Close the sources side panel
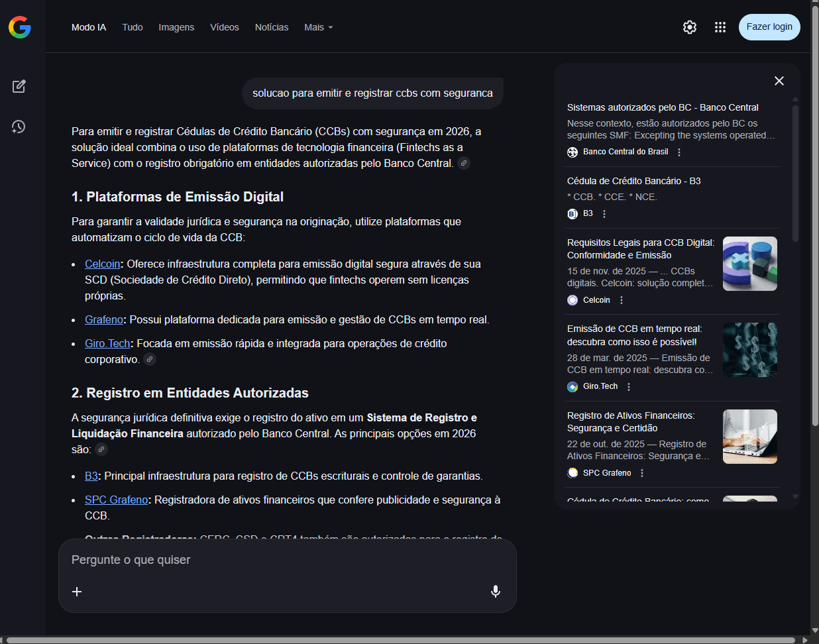819x644 pixels. click(779, 81)
